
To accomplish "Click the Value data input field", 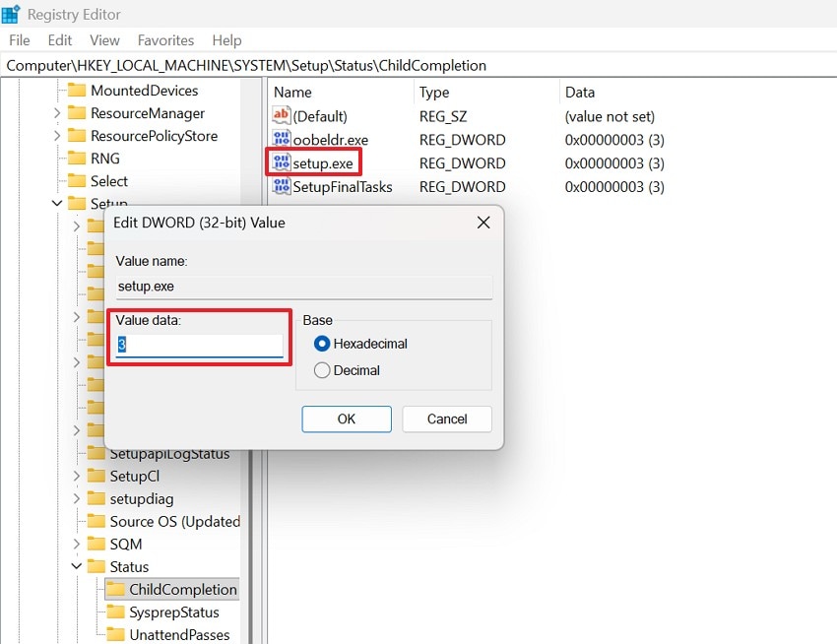I will 199,345.
